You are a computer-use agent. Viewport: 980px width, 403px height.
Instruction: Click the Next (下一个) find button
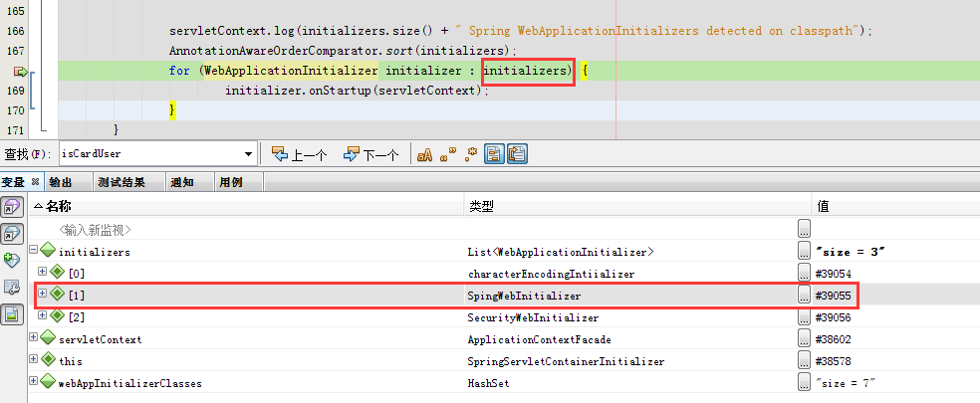(x=371, y=154)
